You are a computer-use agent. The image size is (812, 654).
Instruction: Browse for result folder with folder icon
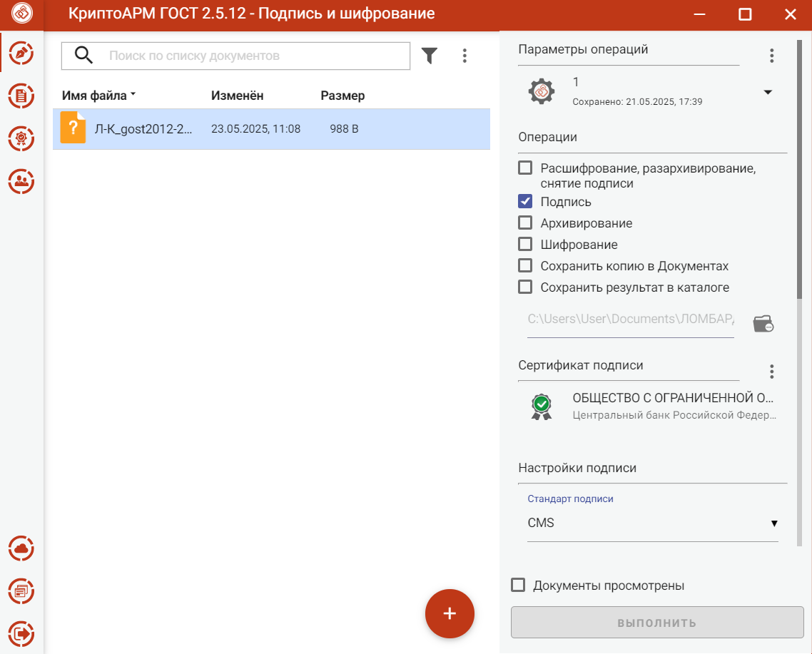point(763,324)
